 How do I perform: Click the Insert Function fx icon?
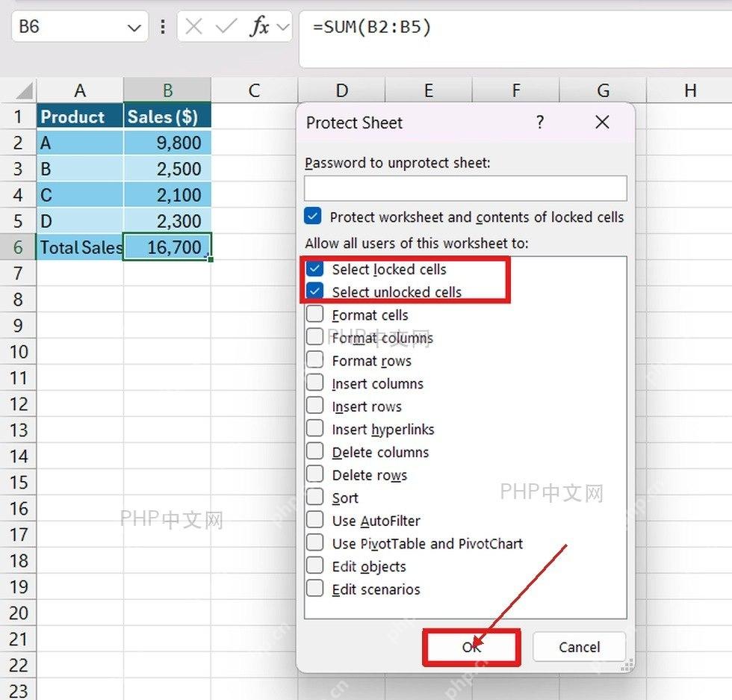259,26
